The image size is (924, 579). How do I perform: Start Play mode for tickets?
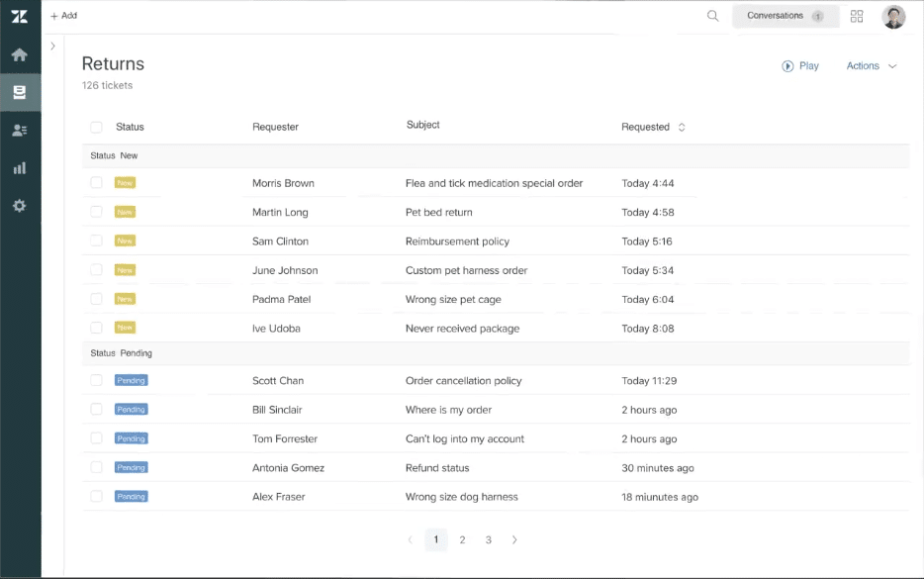click(800, 65)
